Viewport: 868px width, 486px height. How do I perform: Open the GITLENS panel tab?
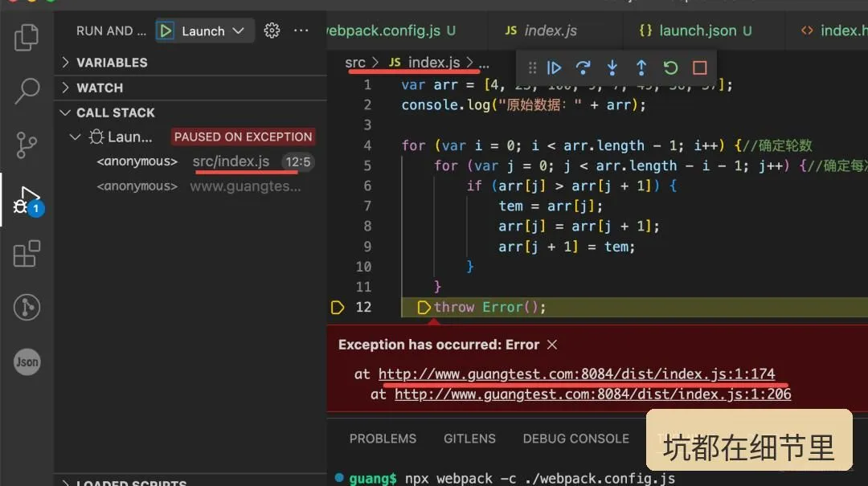pyautogui.click(x=469, y=439)
